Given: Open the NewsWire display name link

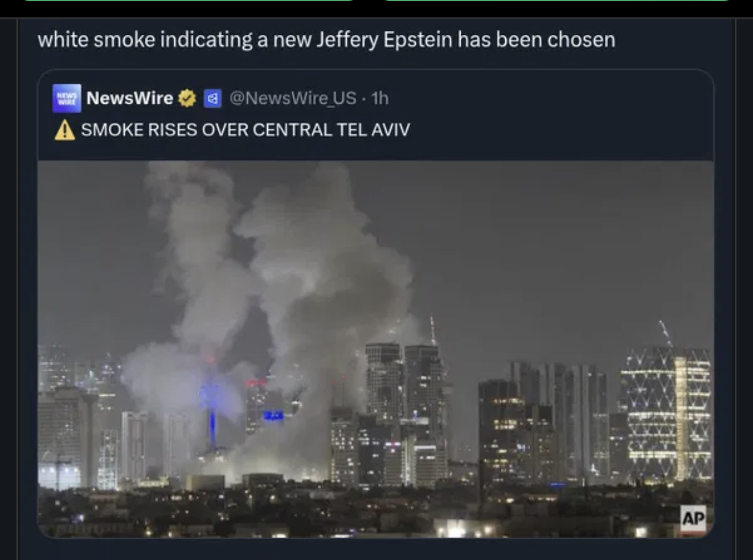Looking at the screenshot, I should pos(129,98).
